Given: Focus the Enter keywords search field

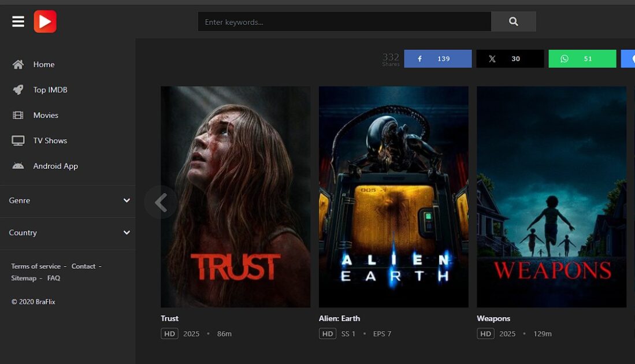Looking at the screenshot, I should coord(344,21).
